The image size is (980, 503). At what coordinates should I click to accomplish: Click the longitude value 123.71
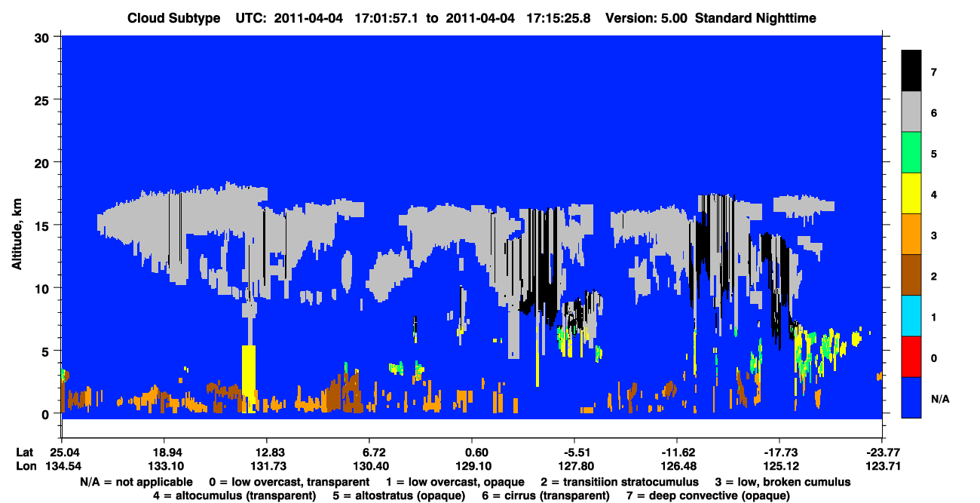click(882, 466)
